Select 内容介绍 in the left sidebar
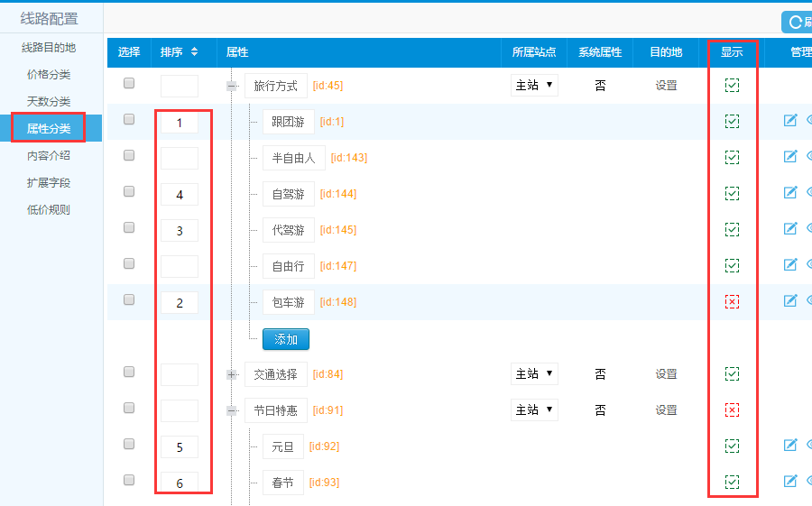 [49, 155]
